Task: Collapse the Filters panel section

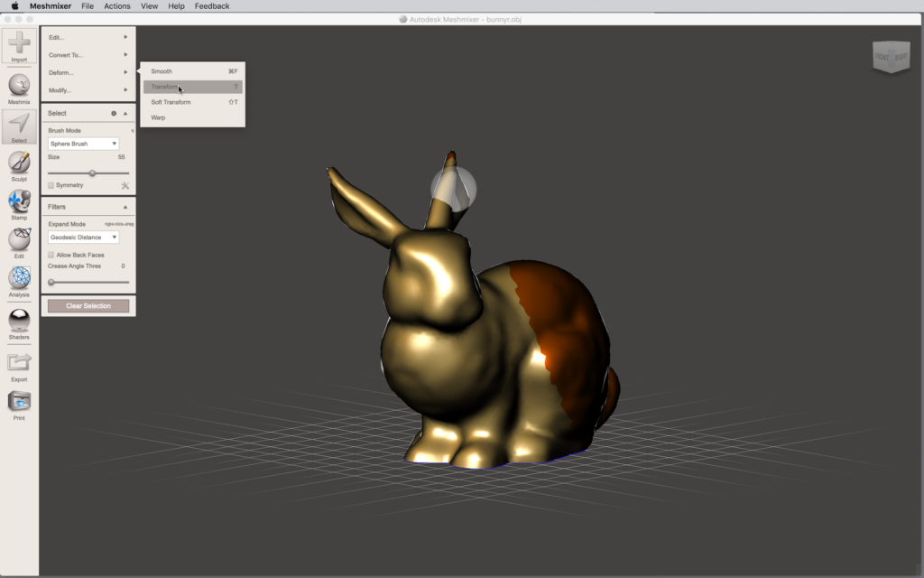Action: click(x=125, y=207)
